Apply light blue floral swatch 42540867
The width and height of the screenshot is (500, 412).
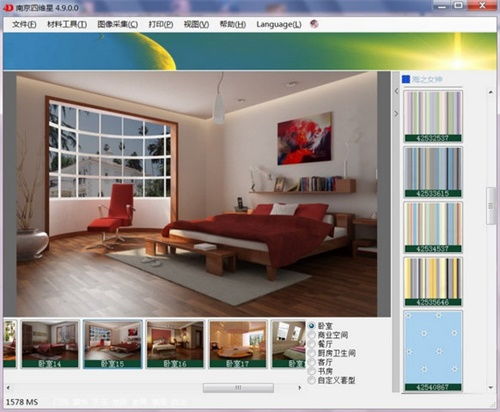(x=433, y=351)
